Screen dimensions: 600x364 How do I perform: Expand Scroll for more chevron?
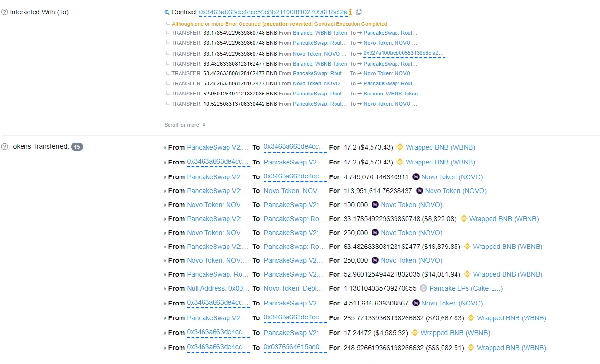[x=204, y=125]
